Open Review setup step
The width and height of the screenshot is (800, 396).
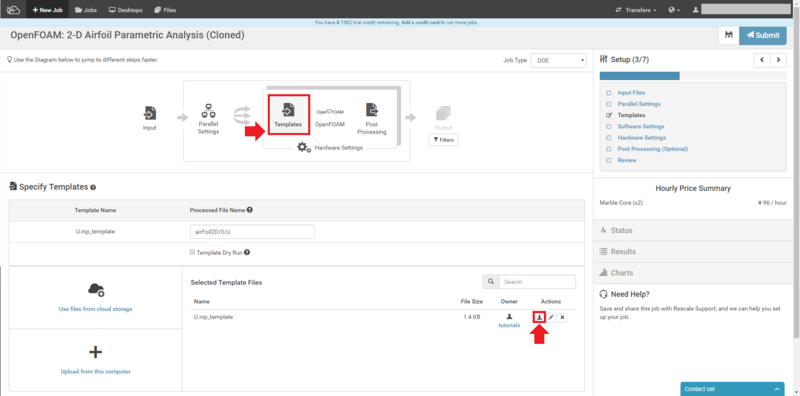(x=627, y=160)
